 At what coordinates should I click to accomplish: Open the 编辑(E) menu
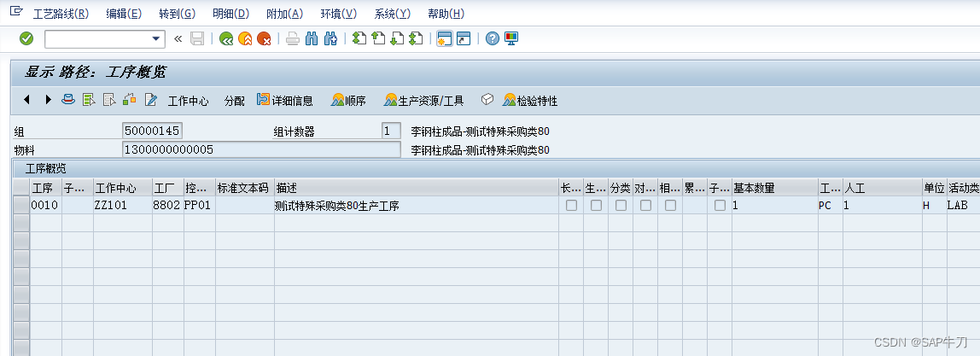point(124,14)
